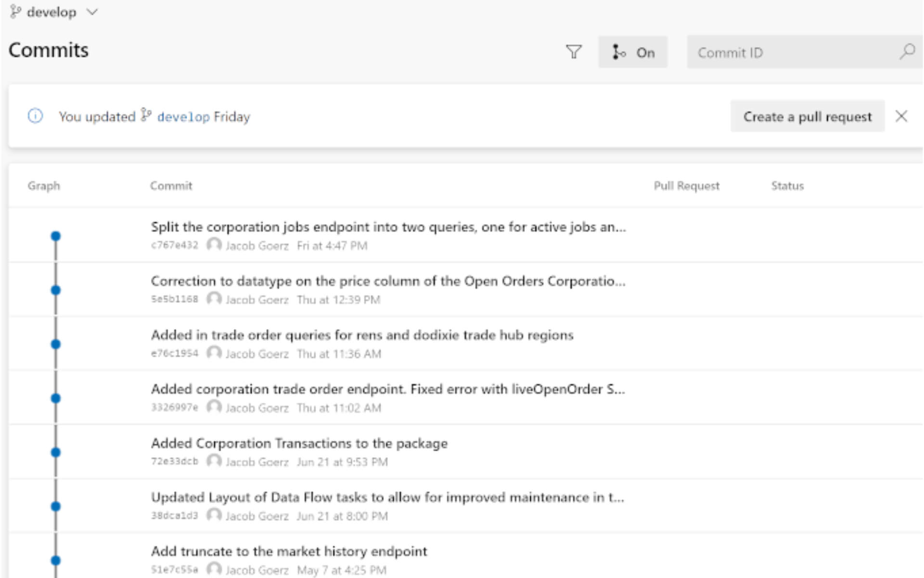Click commit hash 5e5b1168
This screenshot has height=578, width=924.
click(x=174, y=299)
